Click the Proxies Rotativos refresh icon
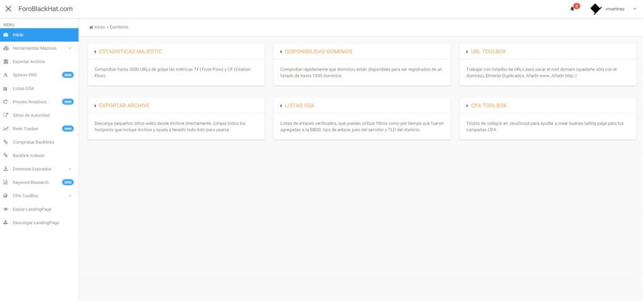The image size is (644, 301). coord(6,101)
